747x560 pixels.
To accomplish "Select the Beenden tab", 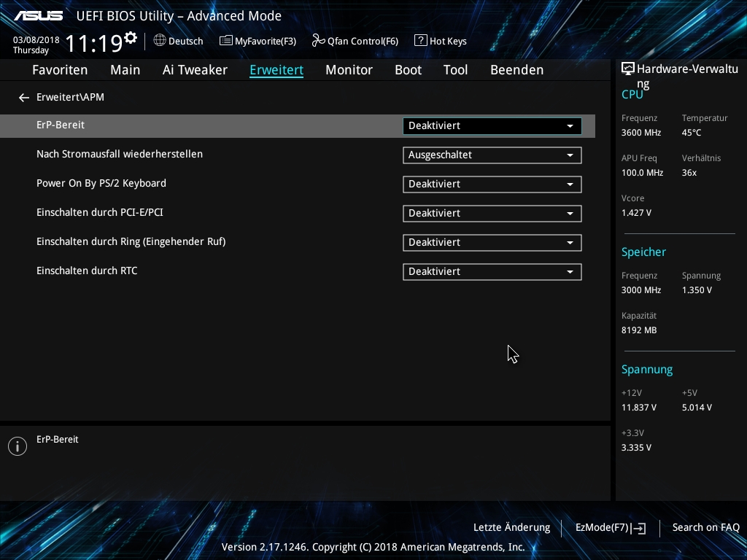I will click(x=517, y=70).
